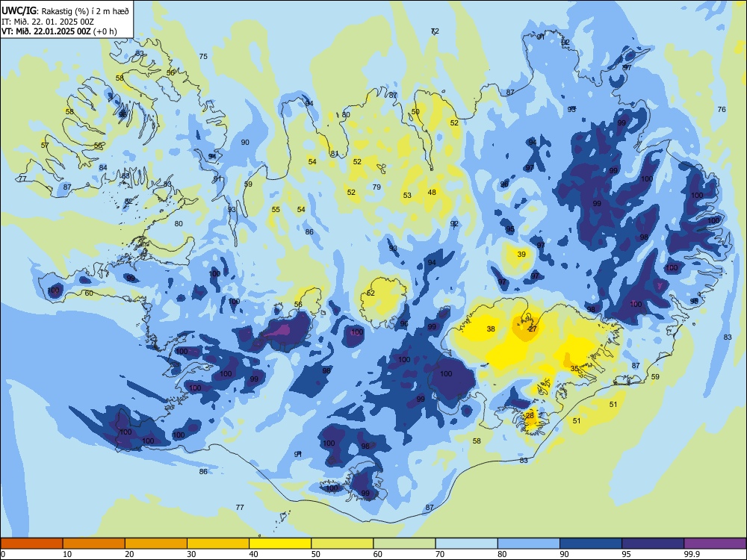Viewport: 747px width, 560px height.
Task: Click the title 'UWC/IG: Rakastig (%) í 2 m hæð'
Action: pos(65,10)
